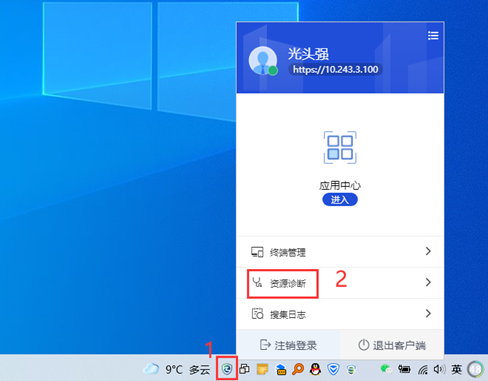Click the 9°C temperature text in taskbar
Screen dimensions: 488x381
pyautogui.click(x=174, y=369)
